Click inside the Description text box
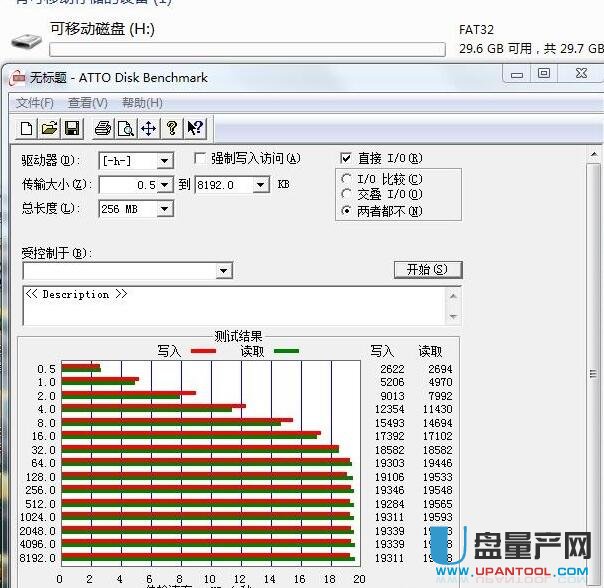Screen dimensions: 604x588 pos(230,305)
